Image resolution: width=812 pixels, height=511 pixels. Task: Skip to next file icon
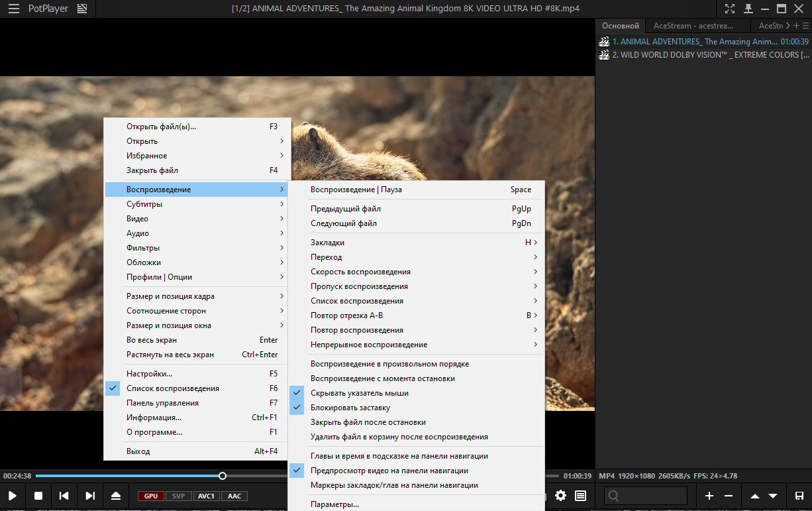pos(90,496)
